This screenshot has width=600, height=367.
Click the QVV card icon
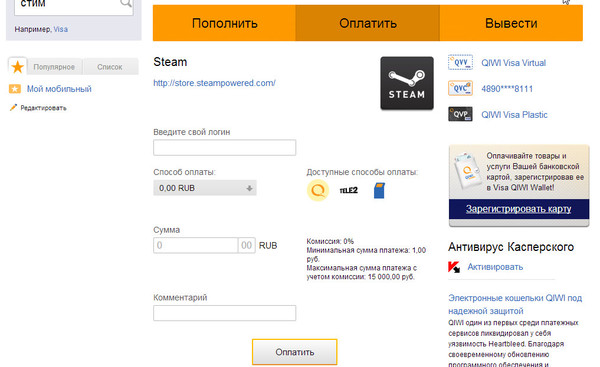click(460, 62)
